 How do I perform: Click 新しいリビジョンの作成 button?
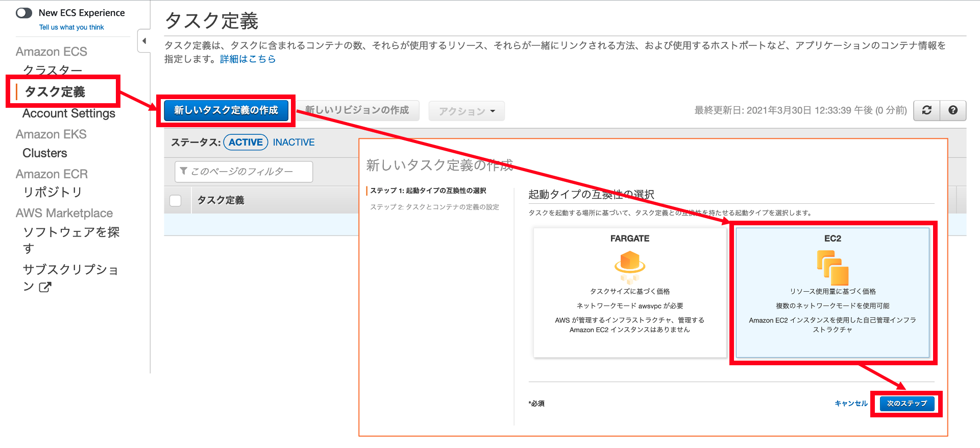(x=357, y=110)
